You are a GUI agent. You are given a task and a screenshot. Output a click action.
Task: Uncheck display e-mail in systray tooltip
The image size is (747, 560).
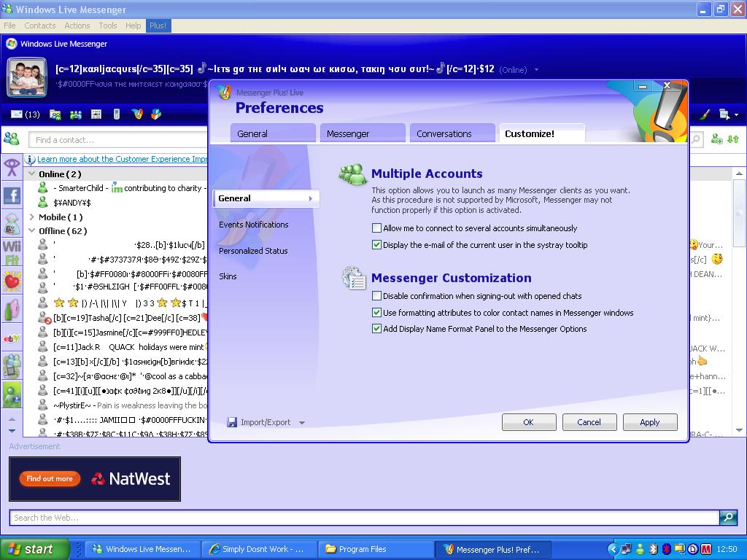tap(376, 245)
